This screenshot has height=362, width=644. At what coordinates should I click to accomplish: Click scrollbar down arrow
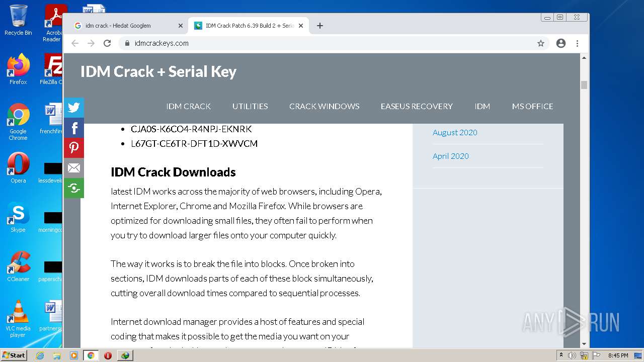(584, 344)
